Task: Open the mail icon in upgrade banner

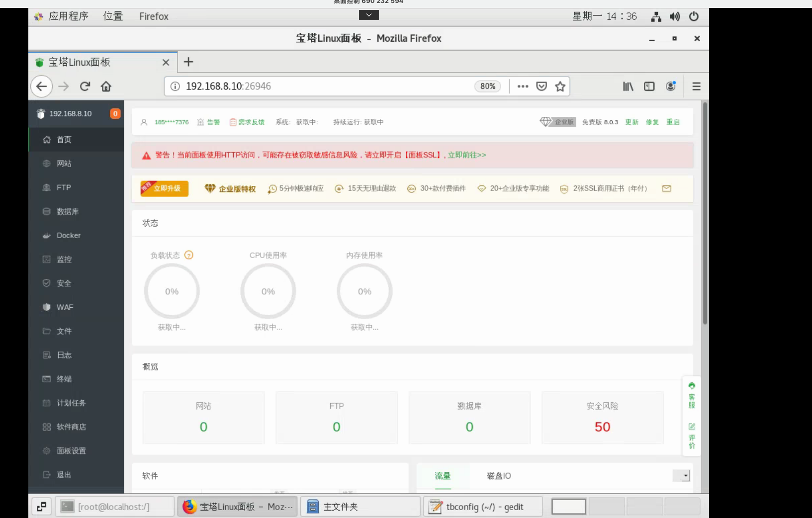Action: pyautogui.click(x=667, y=188)
